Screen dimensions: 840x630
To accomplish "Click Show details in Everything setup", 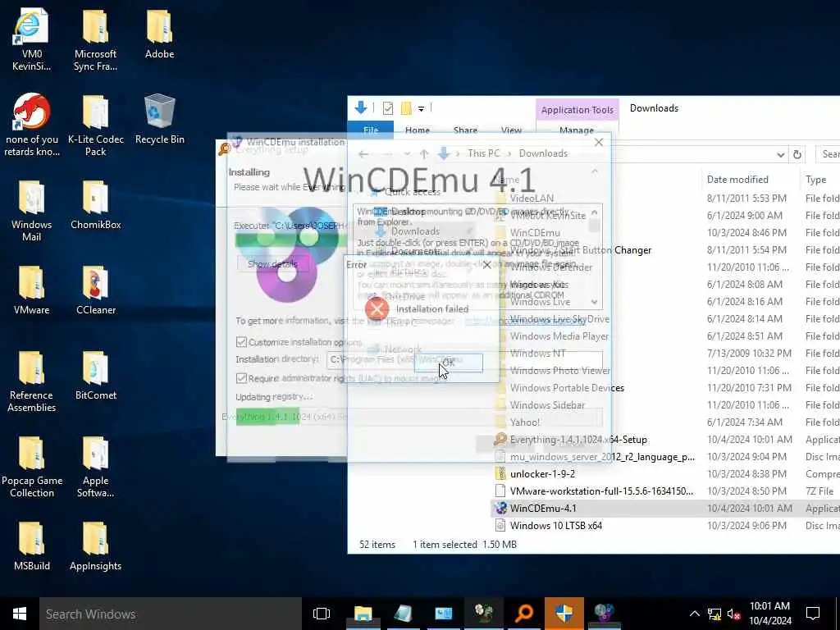I will click(272, 263).
